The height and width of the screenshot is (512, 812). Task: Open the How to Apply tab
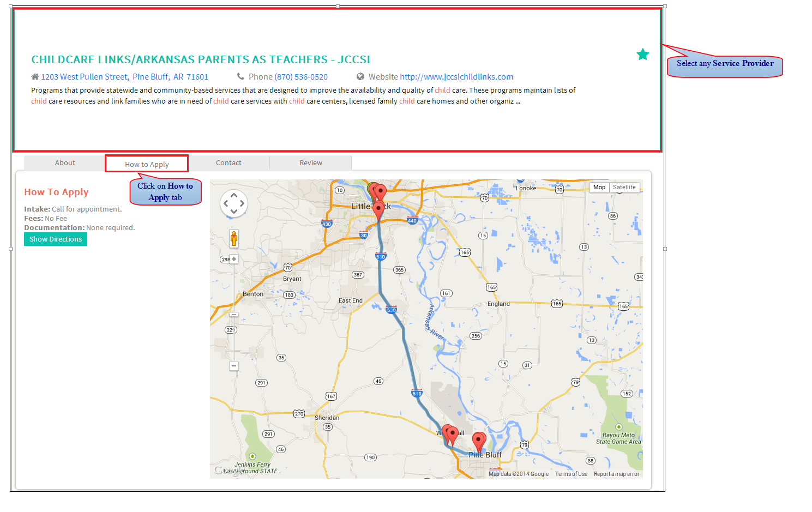pos(147,164)
